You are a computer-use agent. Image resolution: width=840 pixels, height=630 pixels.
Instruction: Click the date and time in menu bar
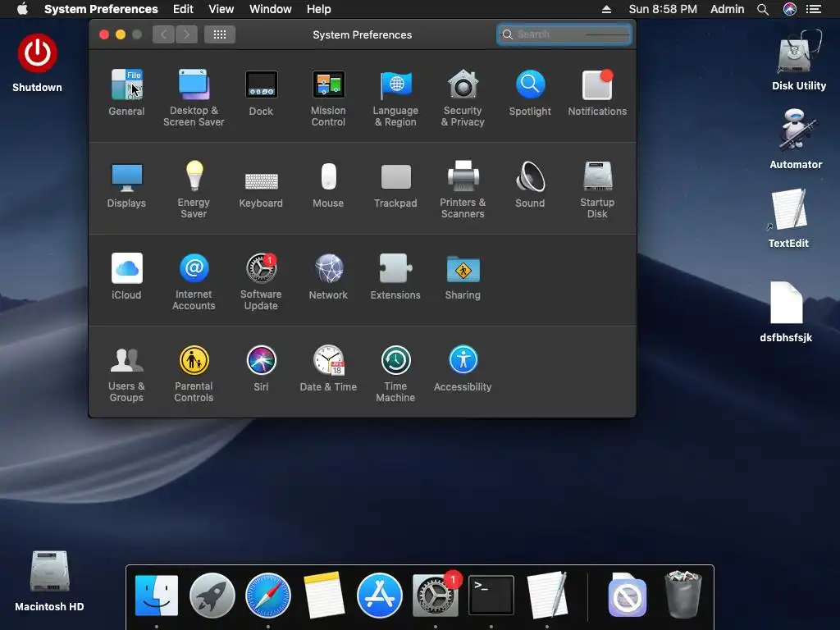(663, 9)
